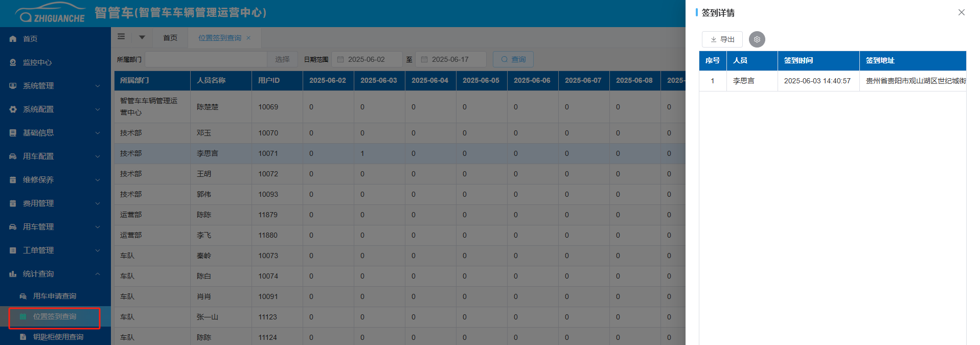This screenshot has width=980, height=345.
Task: Open 用车申请查询 submenu item
Action: pos(54,296)
